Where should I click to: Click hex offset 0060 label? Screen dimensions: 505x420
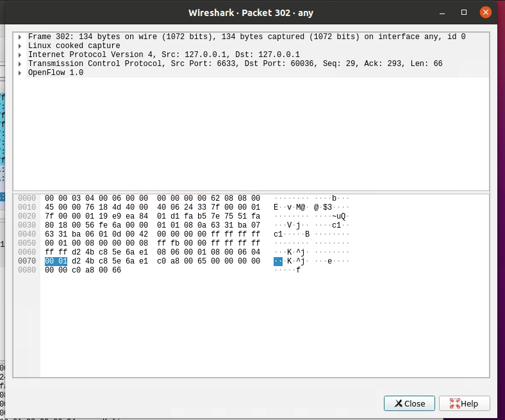click(x=27, y=252)
